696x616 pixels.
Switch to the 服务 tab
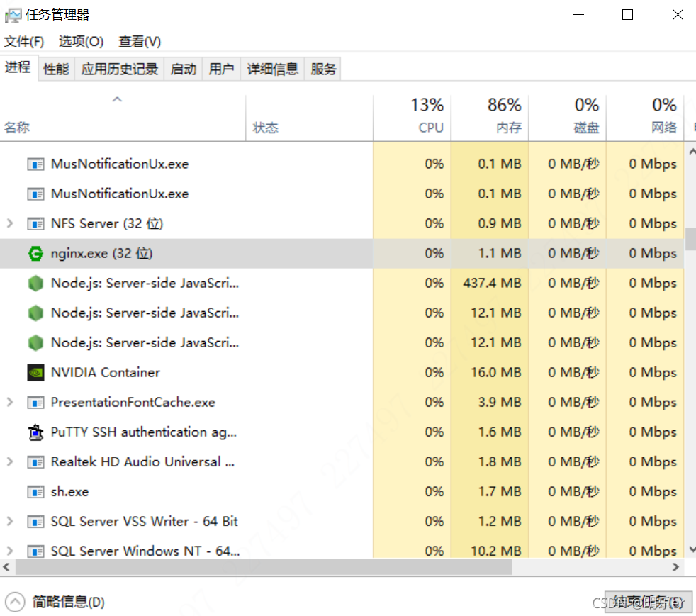point(323,69)
